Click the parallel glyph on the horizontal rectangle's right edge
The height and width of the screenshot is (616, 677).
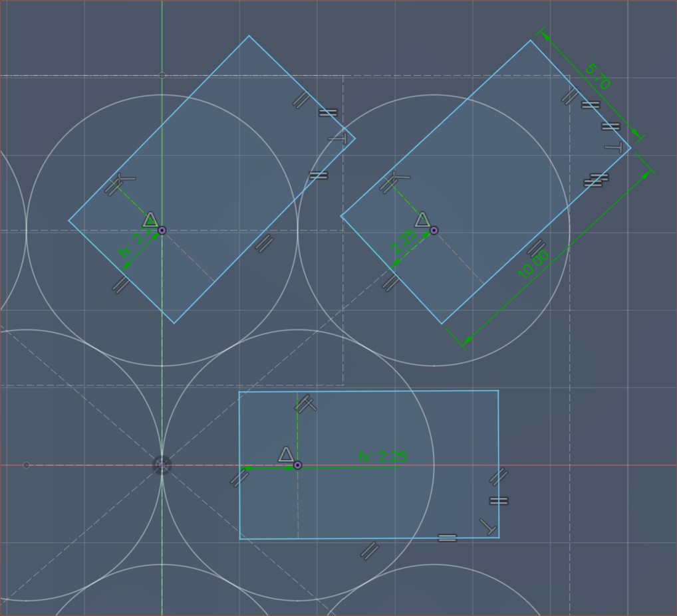499,476
